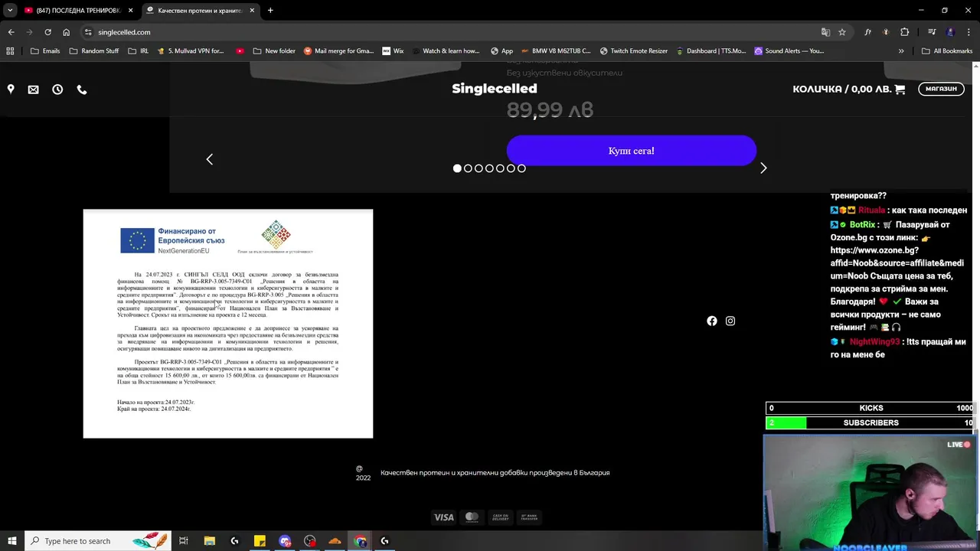The height and width of the screenshot is (551, 980).
Task: Open the Instagram profile icon
Action: 730,321
